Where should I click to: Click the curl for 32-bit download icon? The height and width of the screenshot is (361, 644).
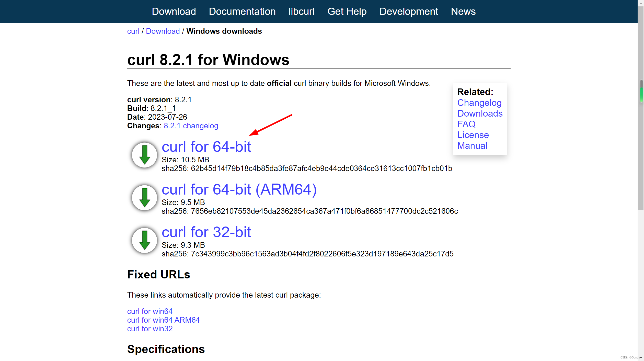click(x=144, y=240)
